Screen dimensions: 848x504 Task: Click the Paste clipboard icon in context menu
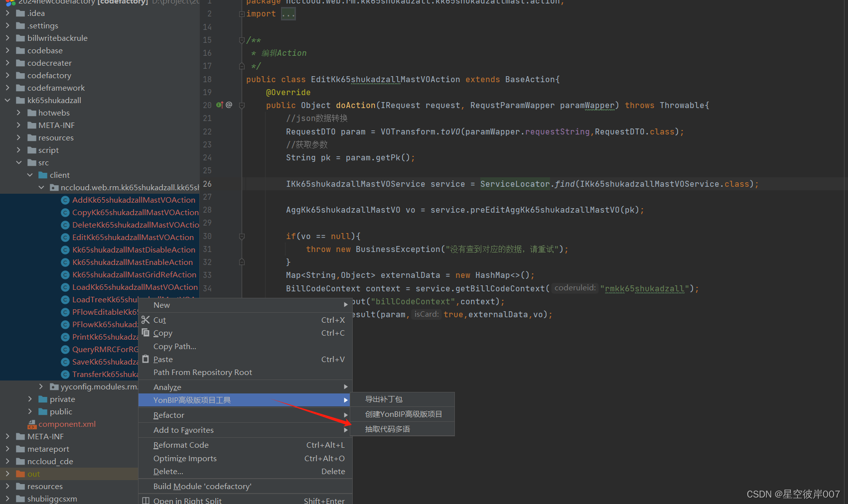point(145,359)
